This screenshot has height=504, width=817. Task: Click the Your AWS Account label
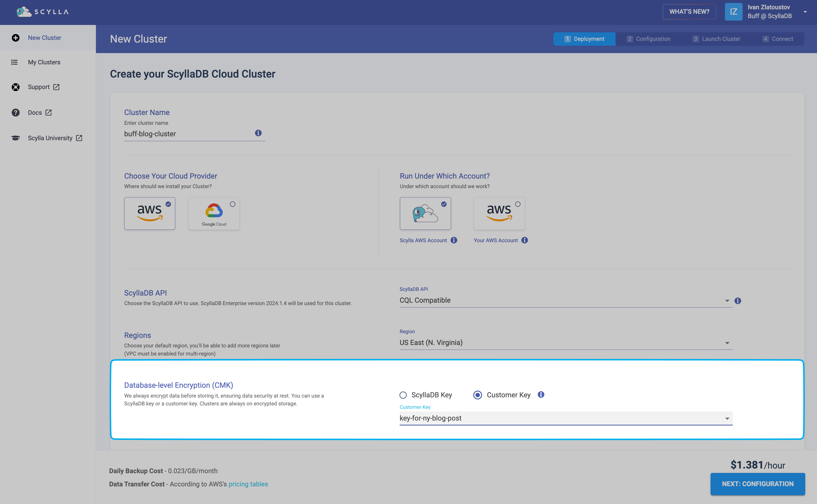(x=496, y=240)
